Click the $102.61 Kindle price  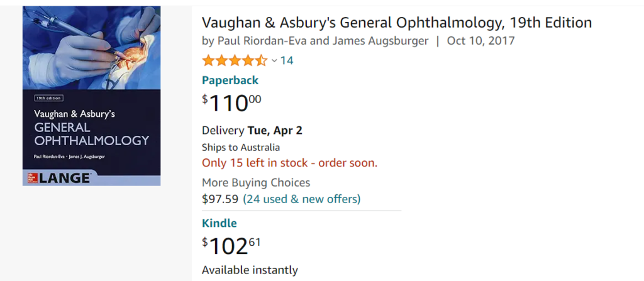[231, 245]
